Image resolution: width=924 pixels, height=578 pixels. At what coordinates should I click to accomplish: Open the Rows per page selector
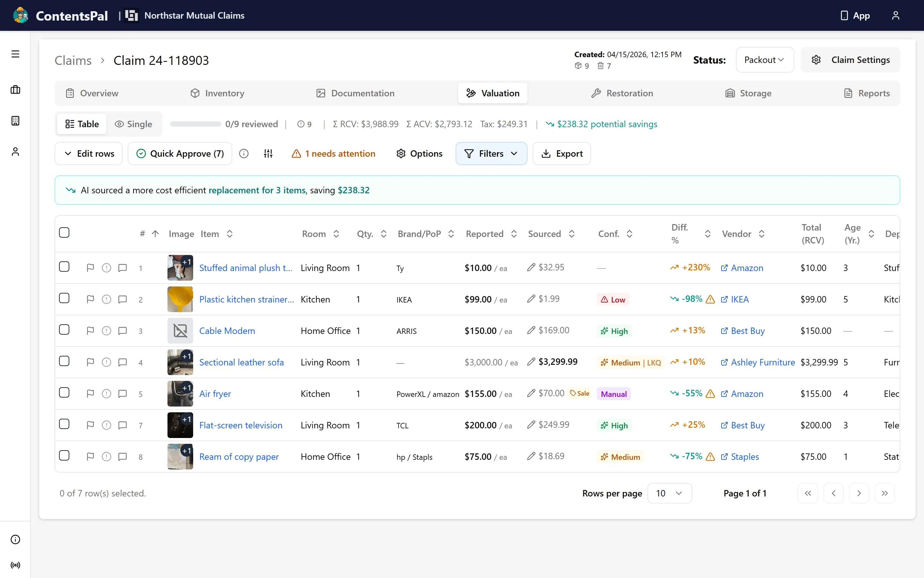(669, 493)
